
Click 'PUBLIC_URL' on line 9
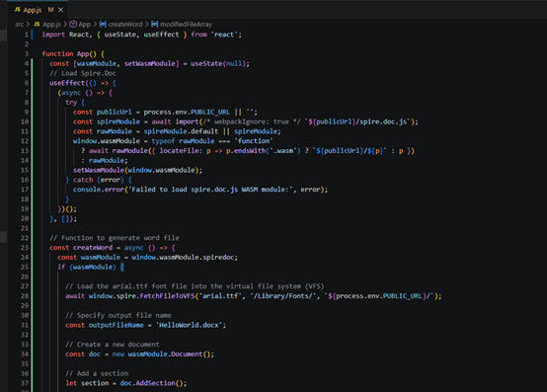point(210,113)
